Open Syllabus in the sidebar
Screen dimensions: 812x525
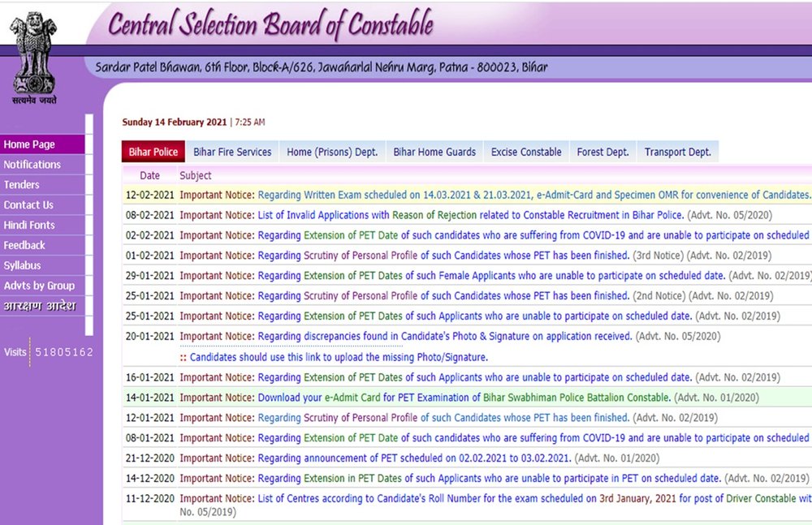tap(42, 265)
